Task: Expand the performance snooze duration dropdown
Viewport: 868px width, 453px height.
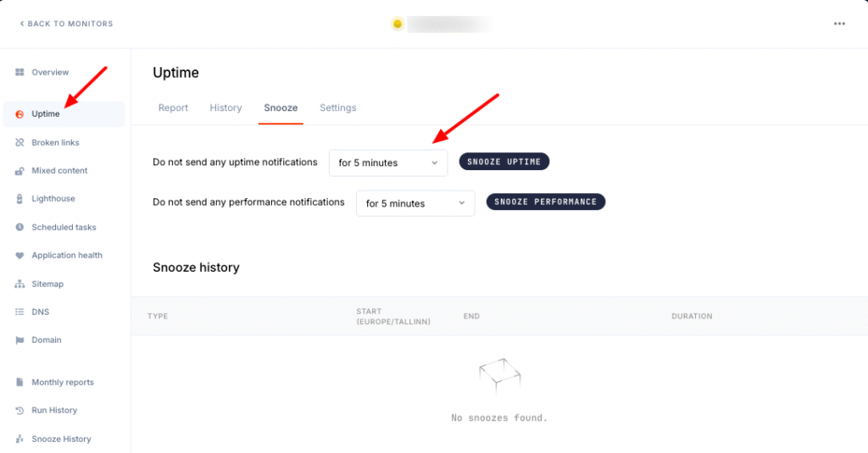Action: (415, 203)
